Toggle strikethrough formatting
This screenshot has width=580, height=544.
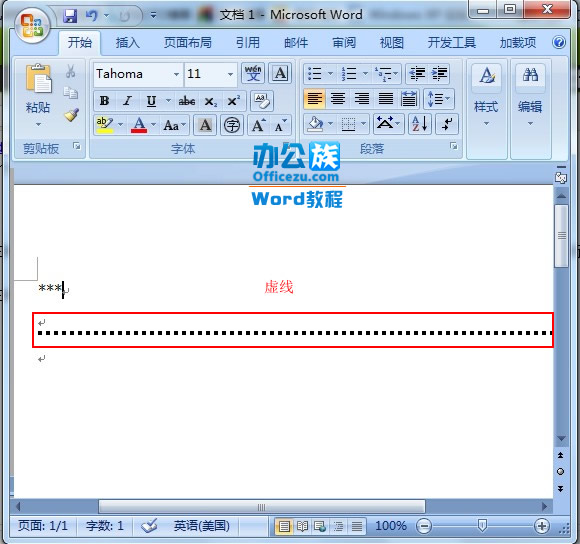(x=187, y=101)
